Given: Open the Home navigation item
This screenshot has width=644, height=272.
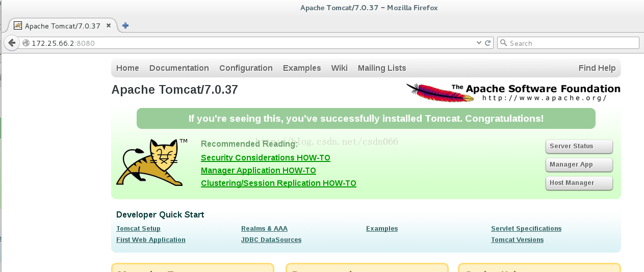Looking at the screenshot, I should click(127, 68).
